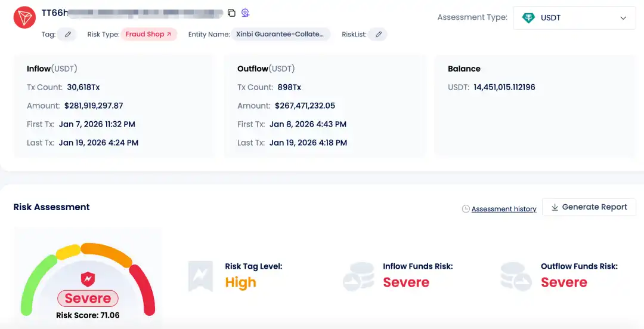Image resolution: width=644 pixels, height=329 pixels.
Task: Click the purple monitor icon beside address
Action: click(245, 13)
